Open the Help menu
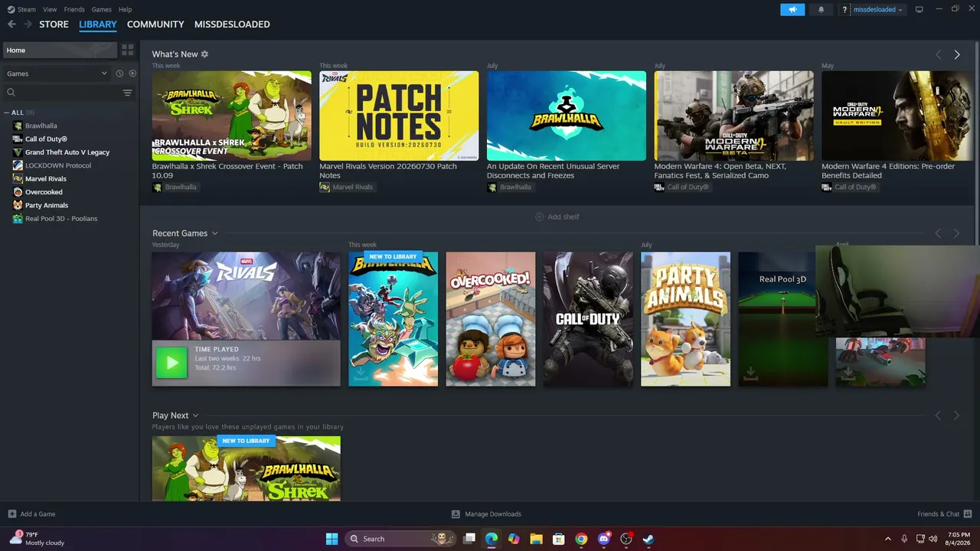The width and height of the screenshot is (980, 551). pyautogui.click(x=126, y=9)
